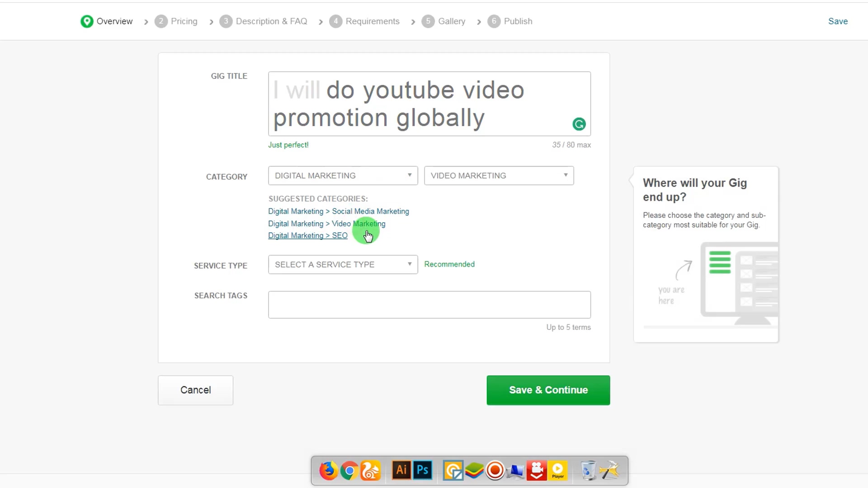The width and height of the screenshot is (868, 488).
Task: Click Save & Continue button
Action: 548,390
